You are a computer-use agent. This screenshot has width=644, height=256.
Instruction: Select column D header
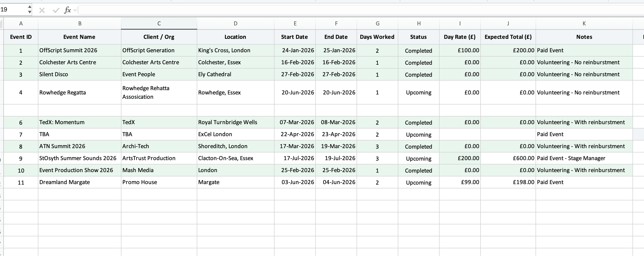[235, 23]
